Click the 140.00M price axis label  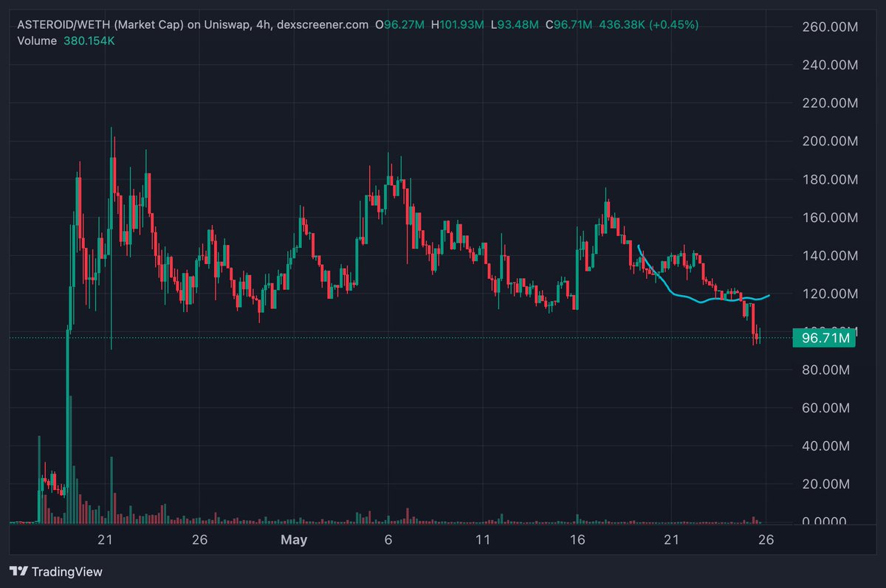click(x=831, y=255)
